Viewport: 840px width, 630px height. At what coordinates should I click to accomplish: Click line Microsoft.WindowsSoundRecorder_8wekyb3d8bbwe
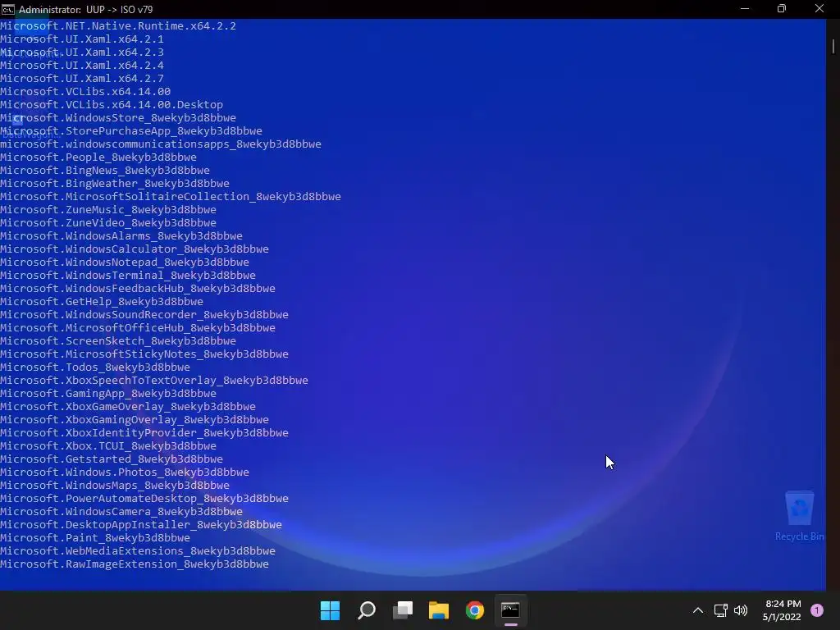(144, 314)
